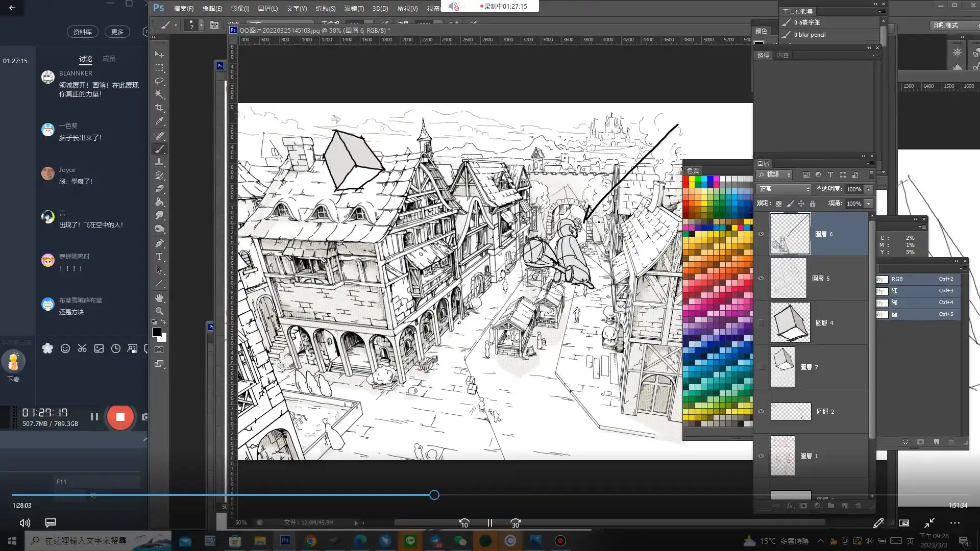Toggle visibility of layer 圖層 1

click(761, 456)
